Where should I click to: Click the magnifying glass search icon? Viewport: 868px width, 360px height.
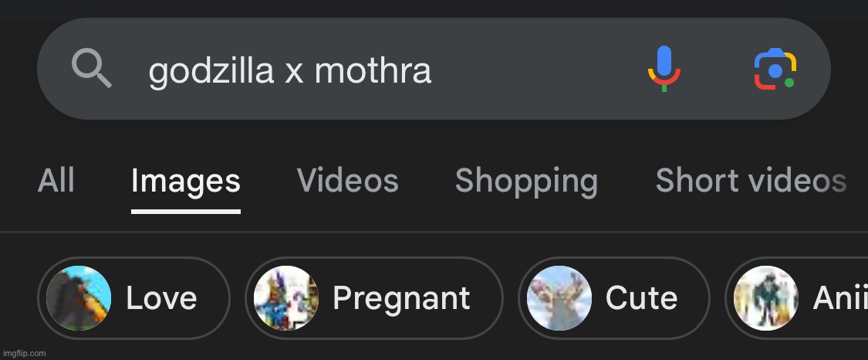pyautogui.click(x=92, y=69)
